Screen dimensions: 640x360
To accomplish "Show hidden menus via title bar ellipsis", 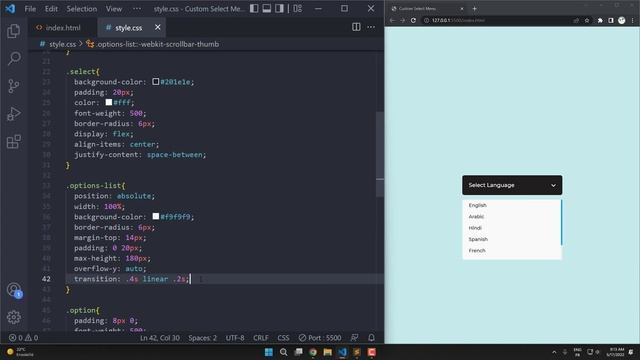I will click(x=137, y=9).
